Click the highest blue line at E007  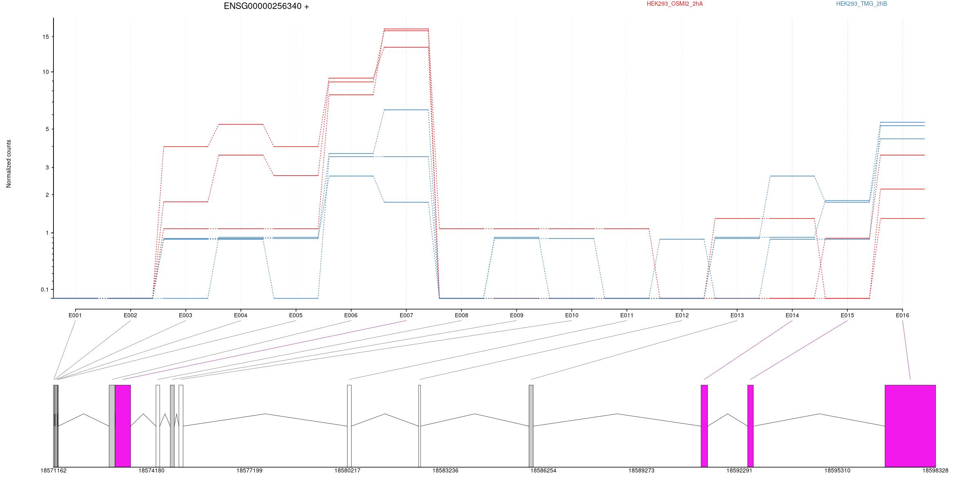pos(406,110)
